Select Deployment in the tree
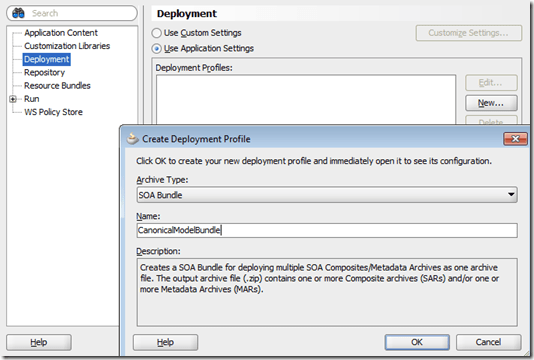 47,59
